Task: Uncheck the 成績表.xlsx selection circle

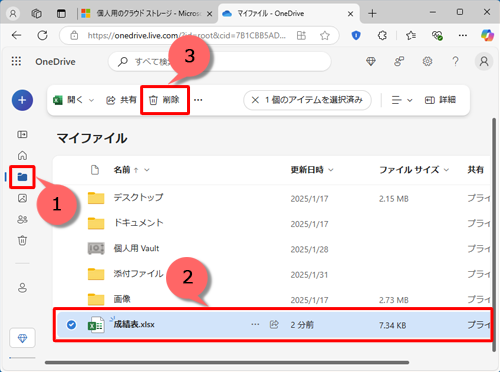Action: tap(71, 324)
